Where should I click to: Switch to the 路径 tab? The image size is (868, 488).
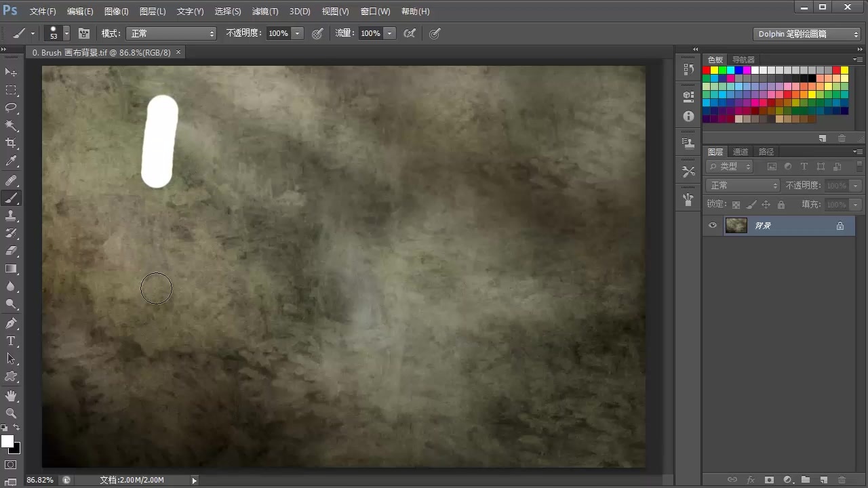766,152
